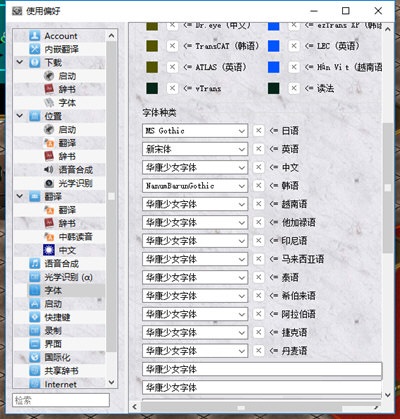Viewport: 400px width, 419px height.
Task: Click into the 检索 search field
Action: tap(61, 400)
